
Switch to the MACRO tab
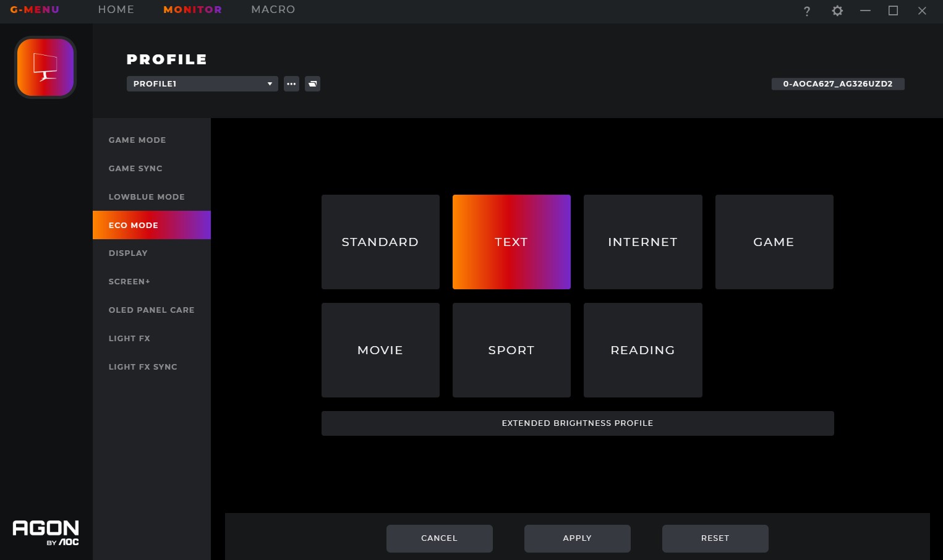273,9
